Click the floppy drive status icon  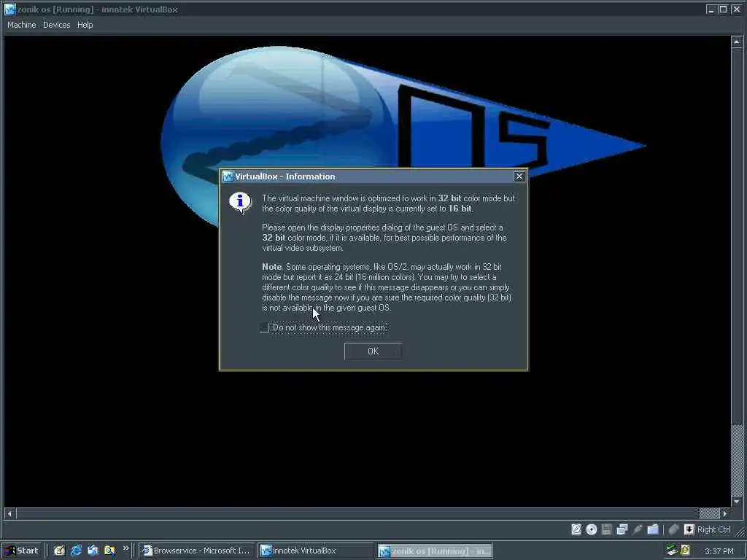click(x=606, y=529)
